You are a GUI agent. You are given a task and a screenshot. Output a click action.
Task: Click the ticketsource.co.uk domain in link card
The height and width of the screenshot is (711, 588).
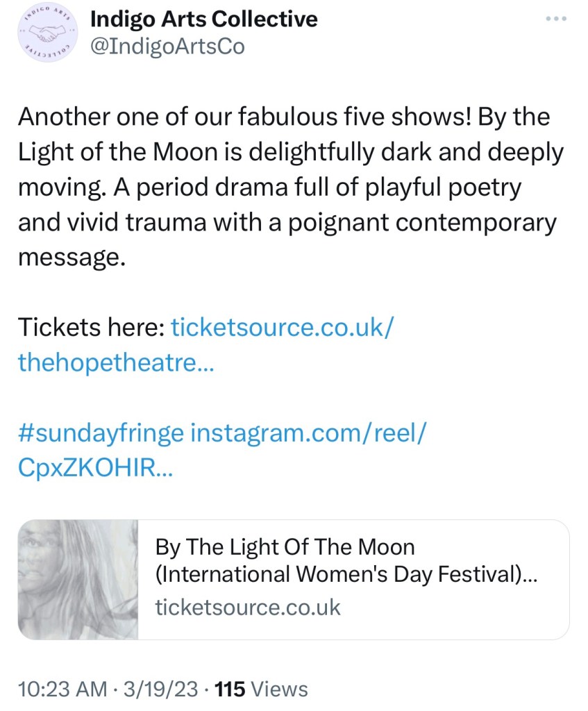(x=248, y=608)
